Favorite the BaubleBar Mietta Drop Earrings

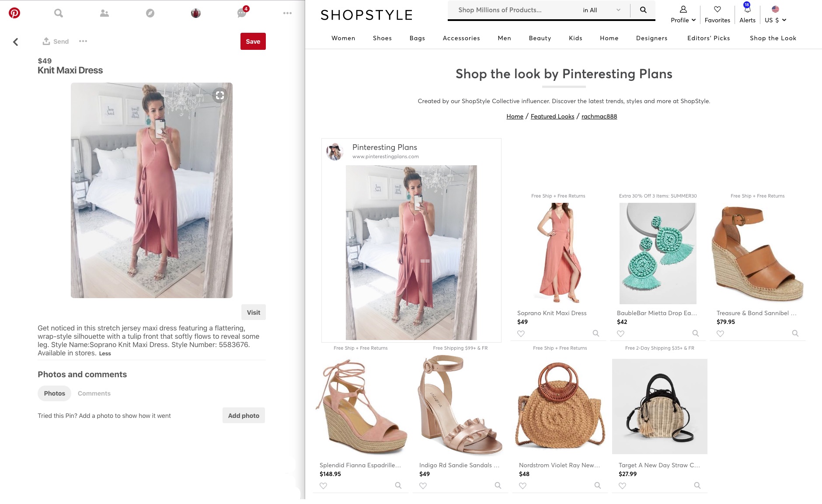pyautogui.click(x=620, y=334)
